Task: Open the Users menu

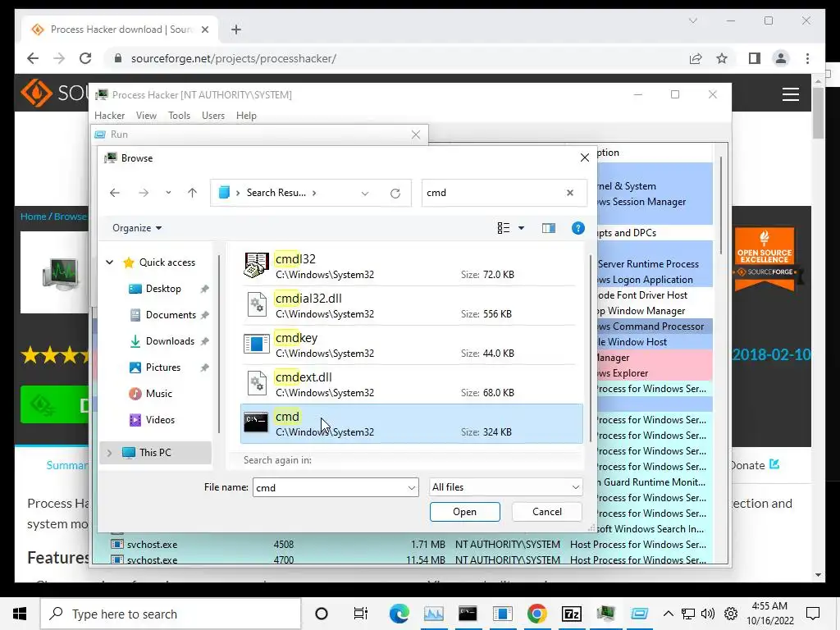Action: [x=213, y=116]
